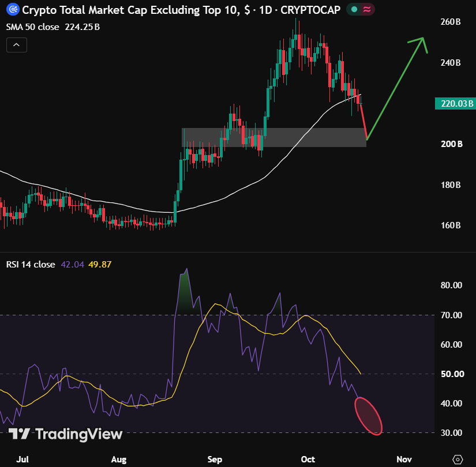Click the Aug label on time axis
This screenshot has width=476, height=467.
point(119,460)
